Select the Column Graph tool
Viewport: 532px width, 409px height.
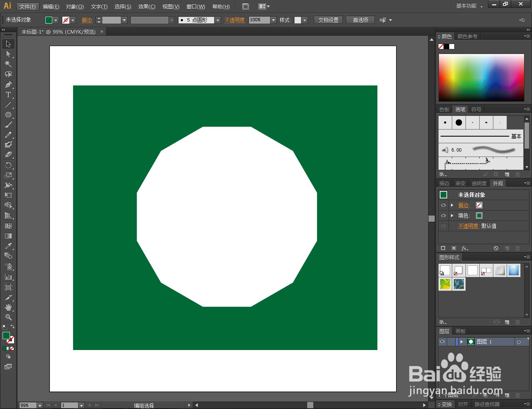(x=8, y=277)
